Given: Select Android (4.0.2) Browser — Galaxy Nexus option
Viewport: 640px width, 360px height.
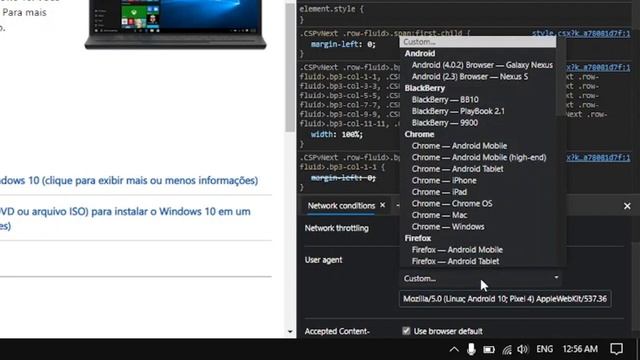Looking at the screenshot, I should (x=482, y=65).
